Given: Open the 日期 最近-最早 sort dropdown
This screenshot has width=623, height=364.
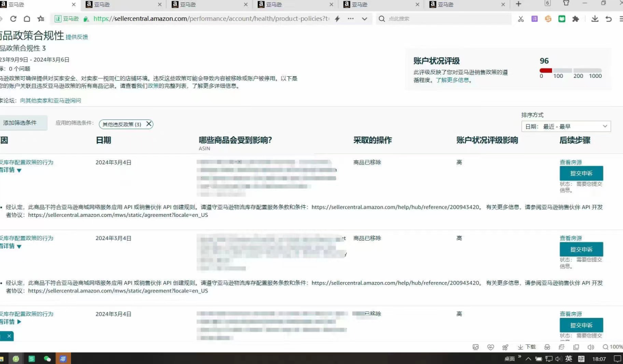Looking at the screenshot, I should pyautogui.click(x=566, y=126).
